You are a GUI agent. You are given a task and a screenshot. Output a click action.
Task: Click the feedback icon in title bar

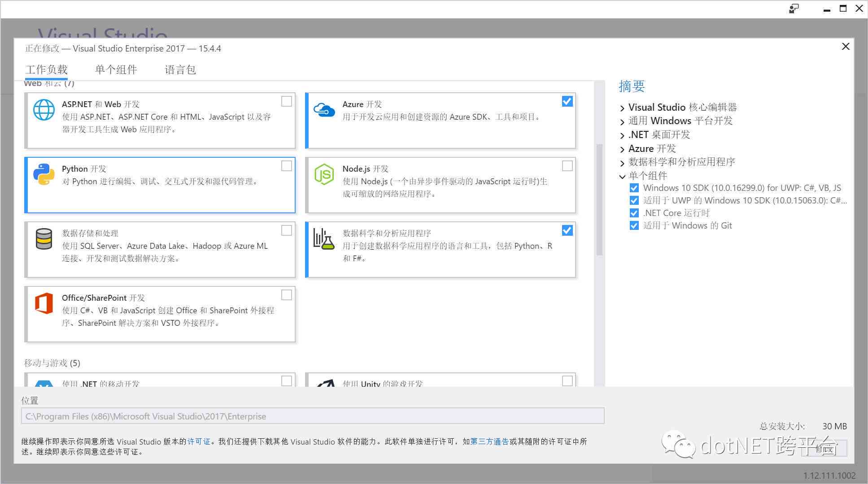click(x=794, y=9)
